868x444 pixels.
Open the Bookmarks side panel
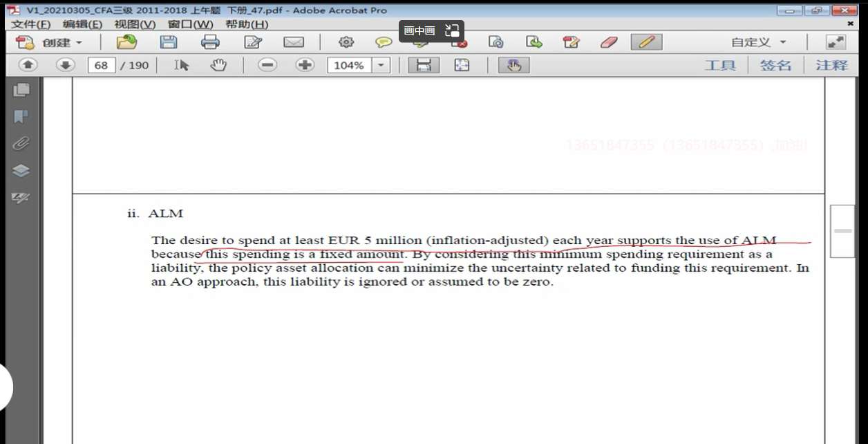click(x=21, y=116)
